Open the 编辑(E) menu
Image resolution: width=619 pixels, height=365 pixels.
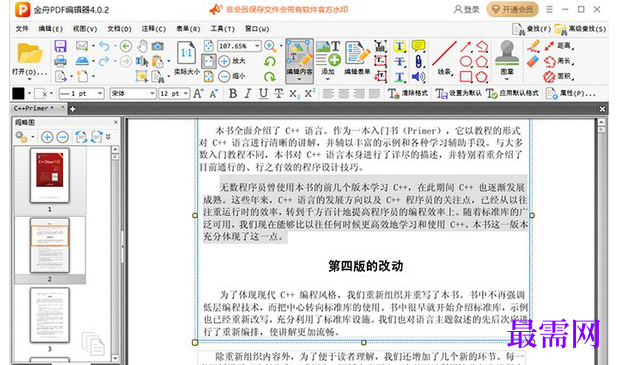(51, 29)
